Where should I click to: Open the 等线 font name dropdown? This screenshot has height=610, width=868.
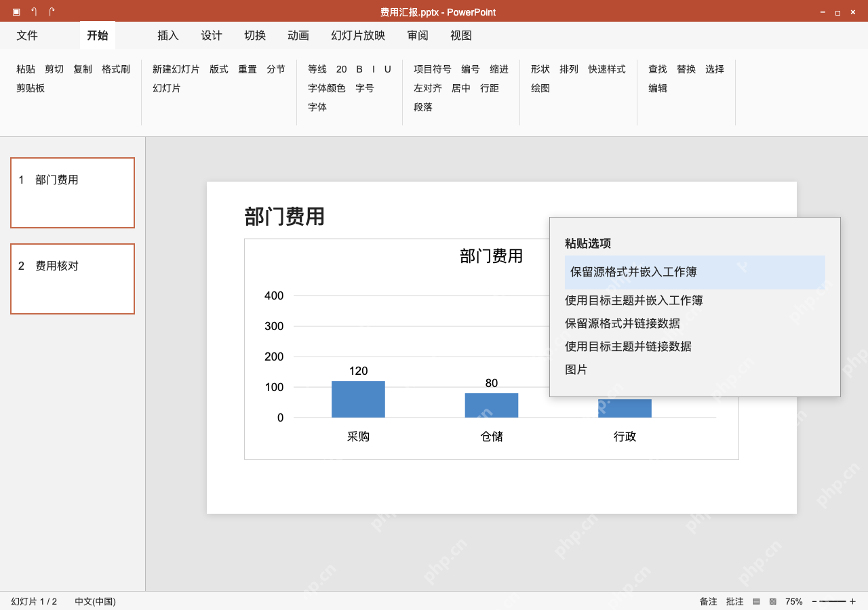pos(317,69)
